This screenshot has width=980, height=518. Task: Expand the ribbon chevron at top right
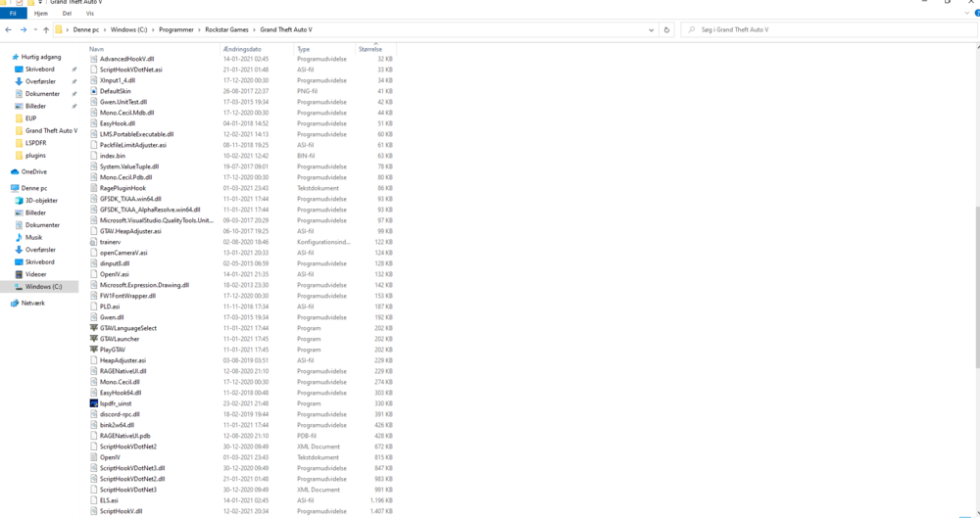(967, 13)
